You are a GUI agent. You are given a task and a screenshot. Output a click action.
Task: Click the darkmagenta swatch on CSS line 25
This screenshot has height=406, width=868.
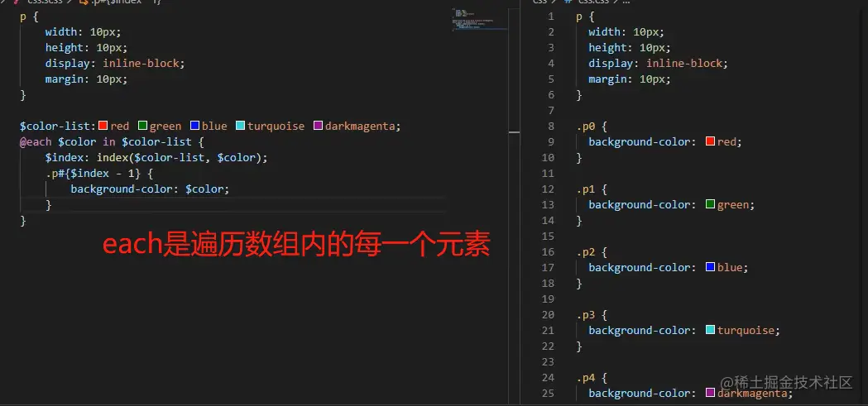click(711, 394)
